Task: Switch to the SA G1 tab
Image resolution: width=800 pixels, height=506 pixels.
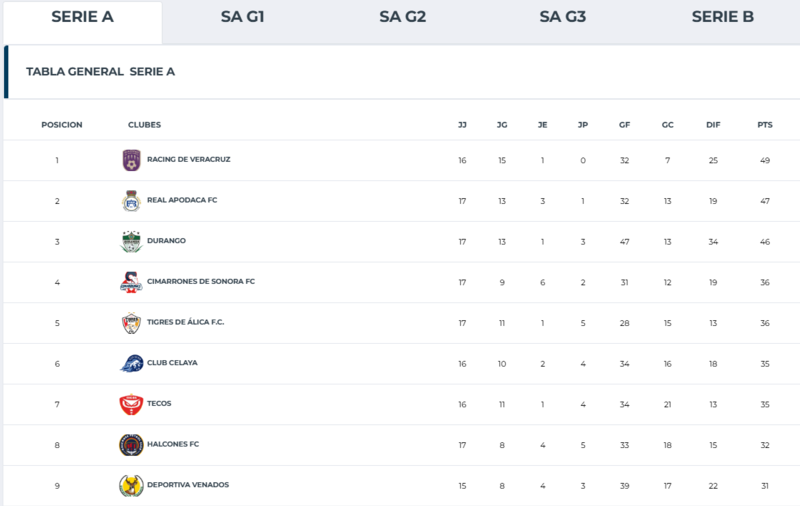Action: (242, 17)
